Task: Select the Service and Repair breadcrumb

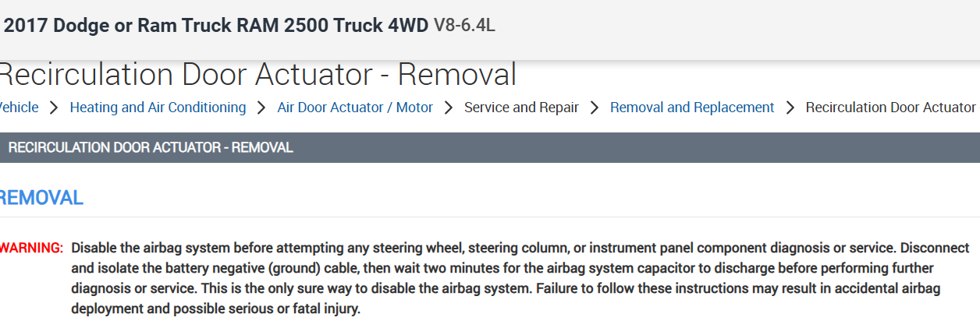Action: click(521, 108)
